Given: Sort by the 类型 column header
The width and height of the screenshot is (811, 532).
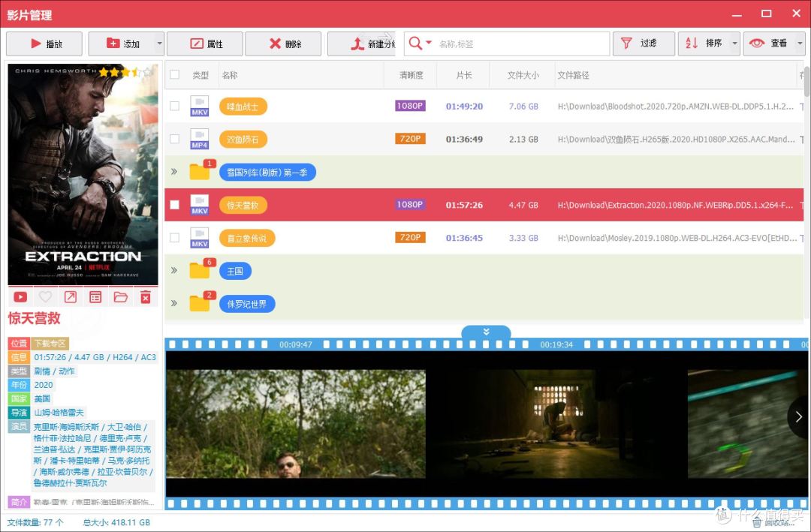Looking at the screenshot, I should pos(200,75).
